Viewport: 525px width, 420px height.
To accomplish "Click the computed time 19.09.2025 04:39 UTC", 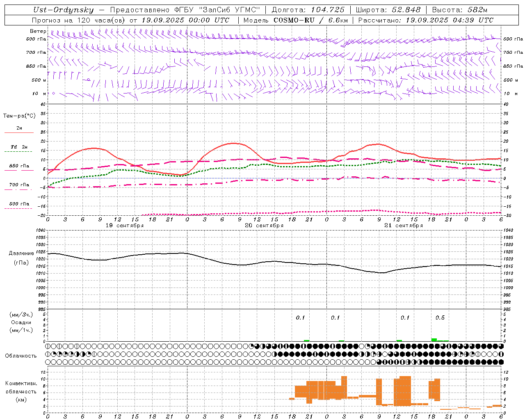I will coord(450,20).
